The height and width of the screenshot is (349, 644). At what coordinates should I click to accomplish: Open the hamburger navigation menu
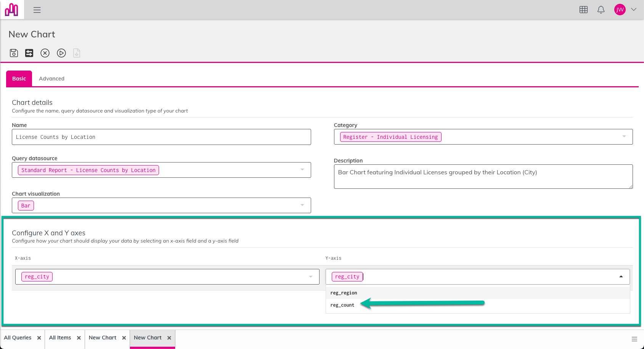tap(37, 10)
